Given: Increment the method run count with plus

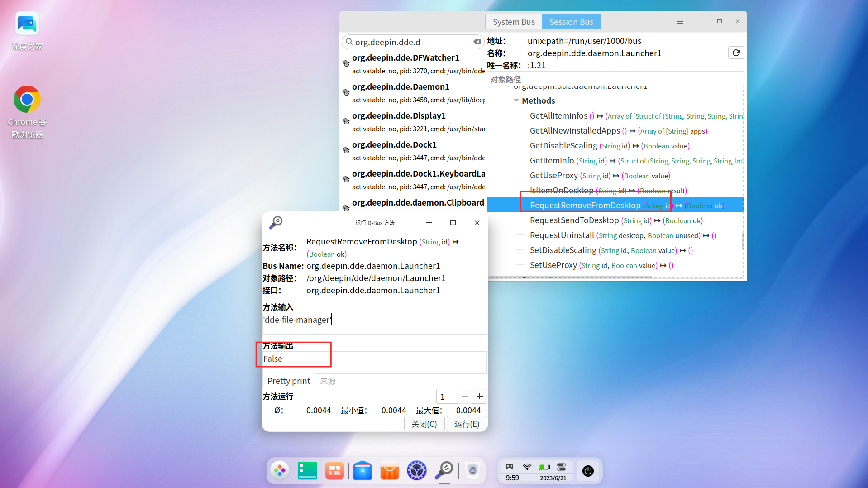Looking at the screenshot, I should click(x=480, y=396).
